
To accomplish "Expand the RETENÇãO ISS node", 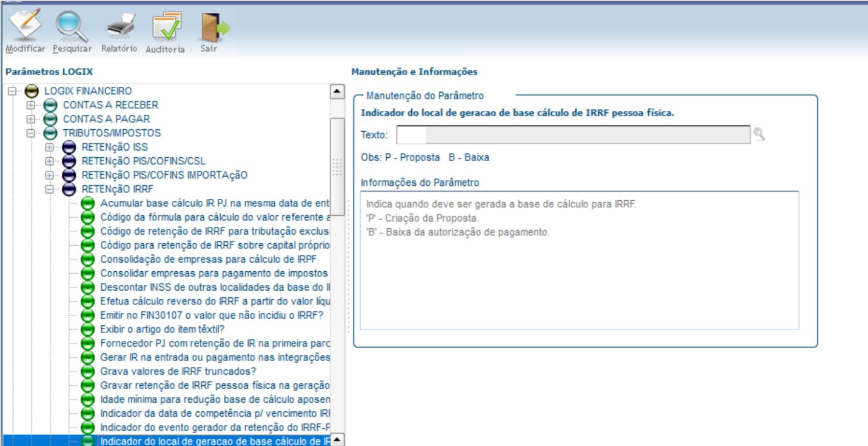I will coord(50,147).
